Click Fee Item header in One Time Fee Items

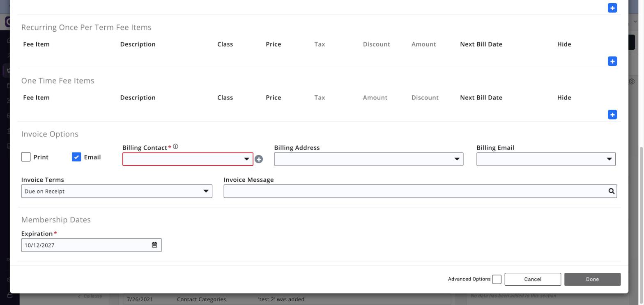pos(36,97)
